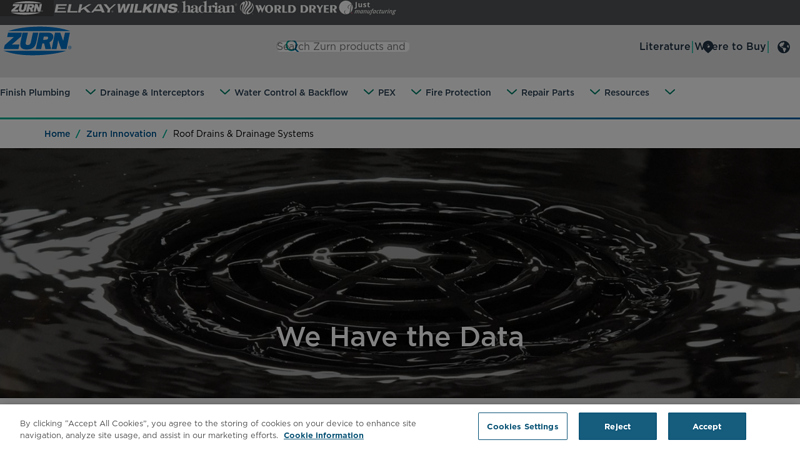Click the Where to Buy location pin
Image resolution: width=800 pixels, height=450 pixels.
(x=708, y=47)
